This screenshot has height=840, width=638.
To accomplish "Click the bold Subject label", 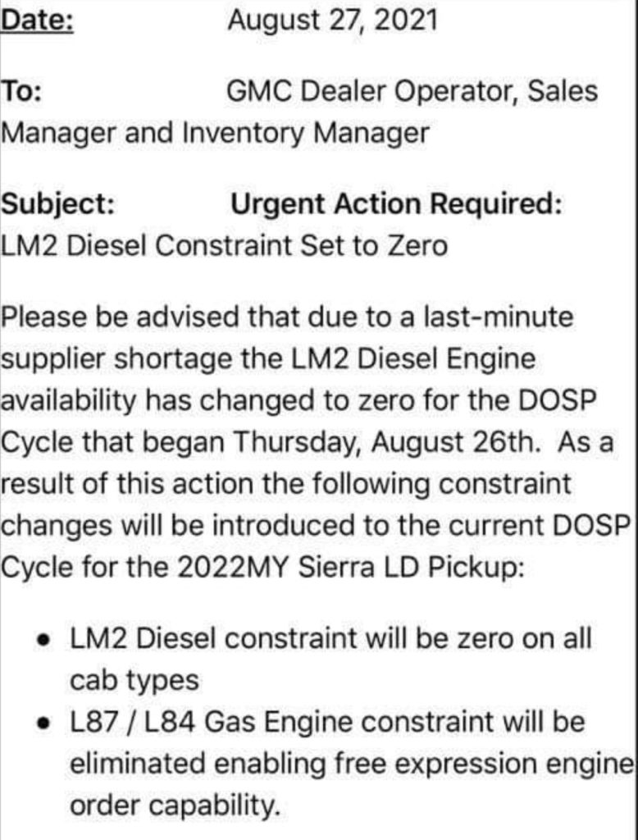I will click(x=58, y=204).
